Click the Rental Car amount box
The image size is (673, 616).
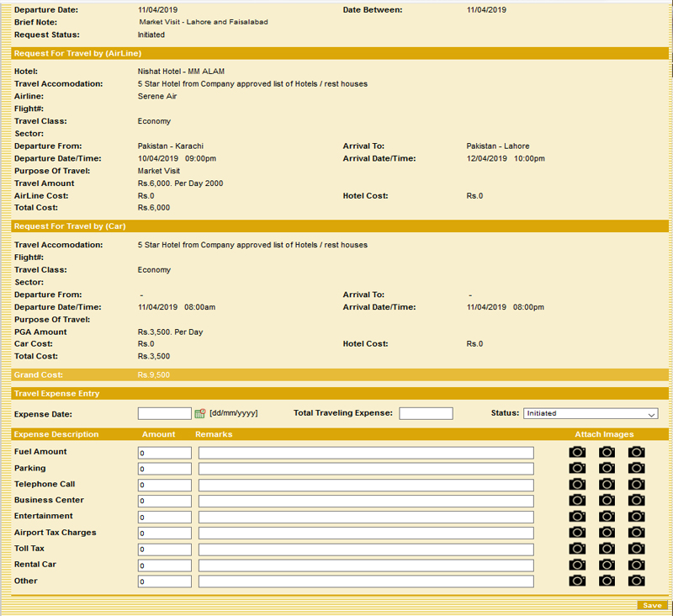click(x=164, y=566)
